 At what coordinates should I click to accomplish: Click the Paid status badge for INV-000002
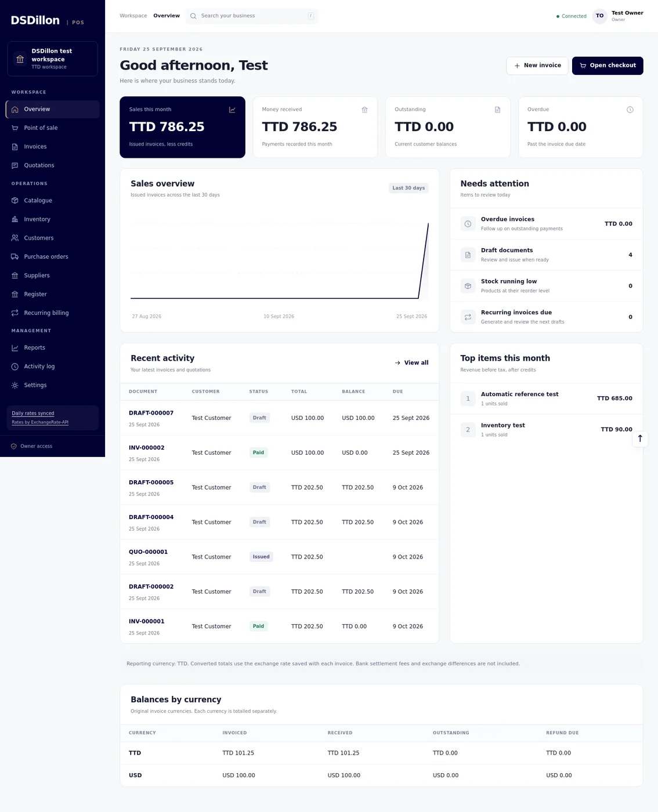[x=258, y=453]
